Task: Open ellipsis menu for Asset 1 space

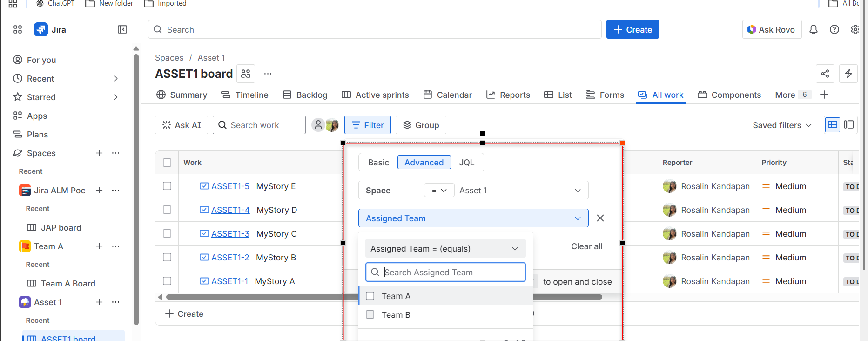Action: pos(116,302)
